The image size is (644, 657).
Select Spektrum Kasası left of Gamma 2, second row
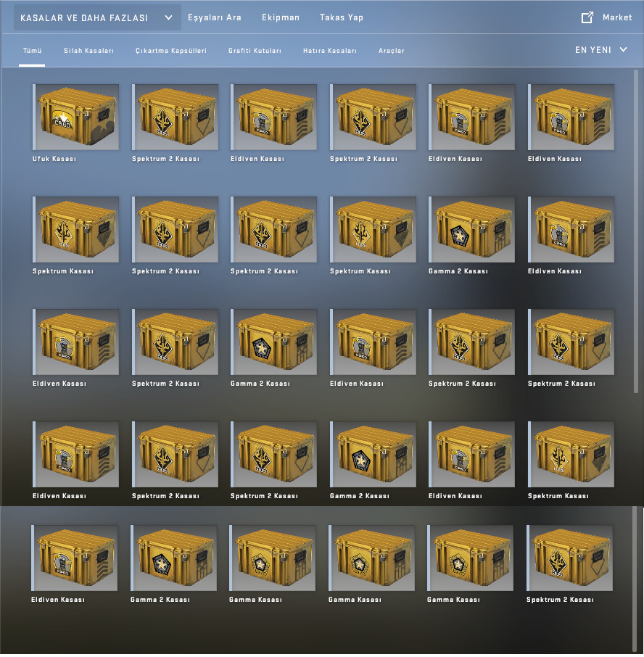[x=373, y=229]
